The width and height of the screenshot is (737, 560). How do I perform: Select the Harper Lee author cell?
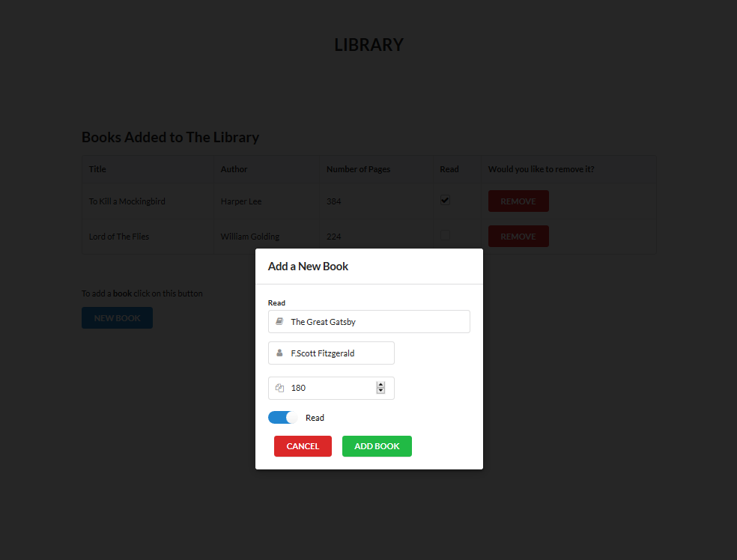tap(267, 201)
